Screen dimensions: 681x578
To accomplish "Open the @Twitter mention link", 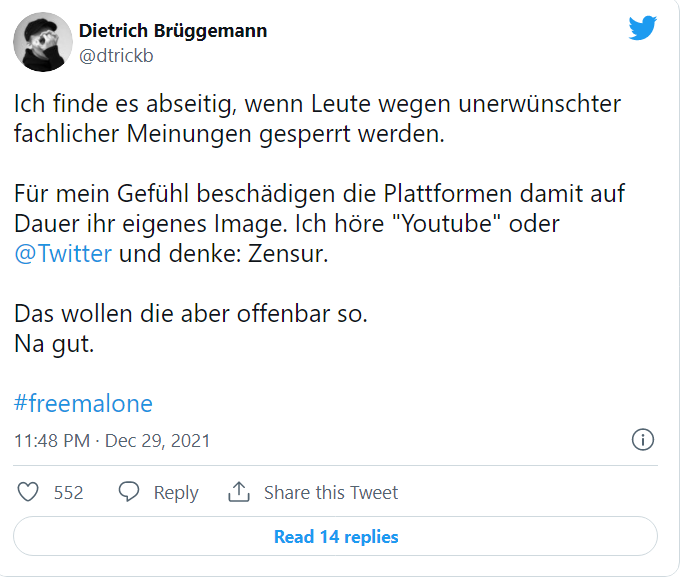I will click(63, 254).
